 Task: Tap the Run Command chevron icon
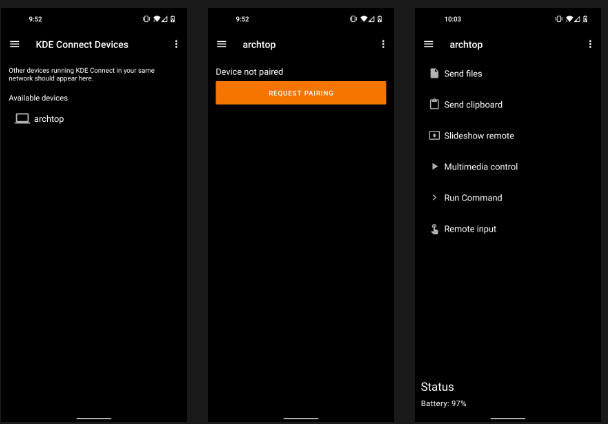(x=434, y=197)
